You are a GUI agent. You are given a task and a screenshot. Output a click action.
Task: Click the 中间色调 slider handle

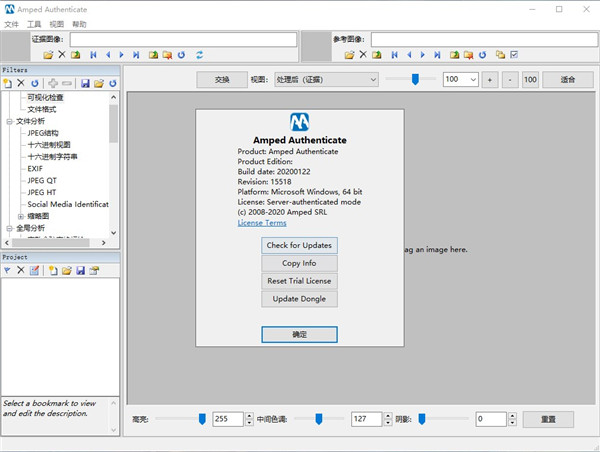point(319,419)
